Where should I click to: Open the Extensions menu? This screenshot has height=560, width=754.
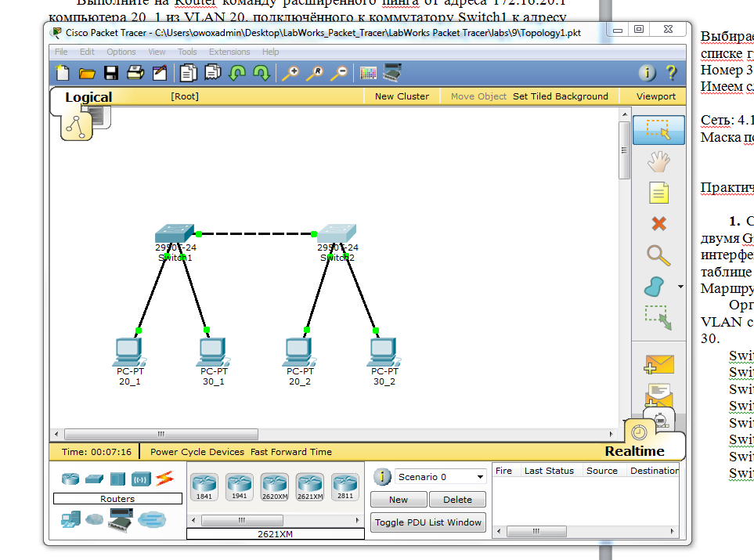click(229, 52)
